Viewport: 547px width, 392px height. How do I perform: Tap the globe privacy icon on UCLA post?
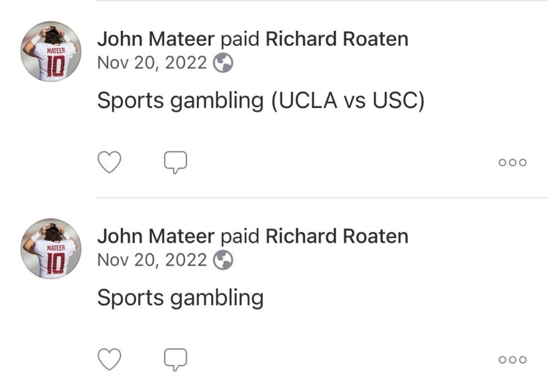[223, 64]
